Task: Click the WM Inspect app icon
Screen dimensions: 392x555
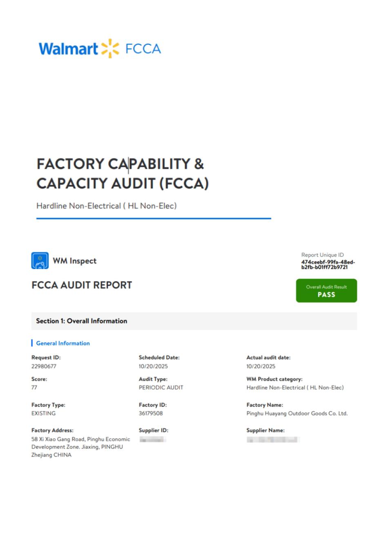Action: tap(40, 261)
